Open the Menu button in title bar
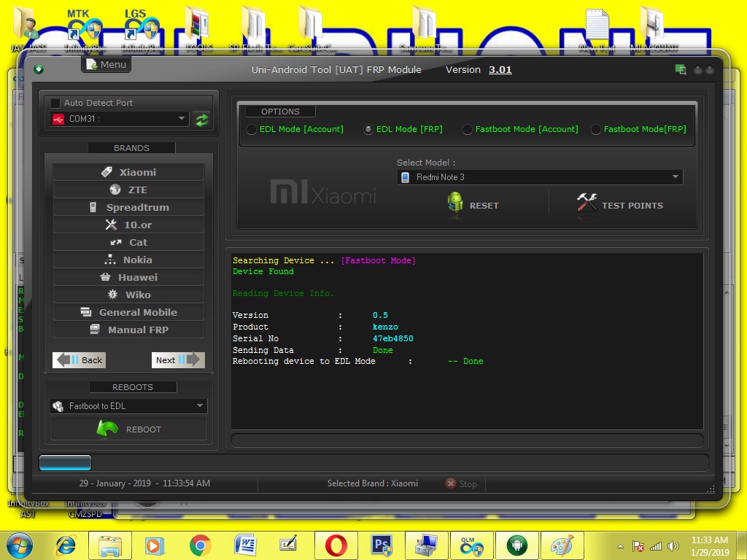The width and height of the screenshot is (747, 560). coord(107,64)
